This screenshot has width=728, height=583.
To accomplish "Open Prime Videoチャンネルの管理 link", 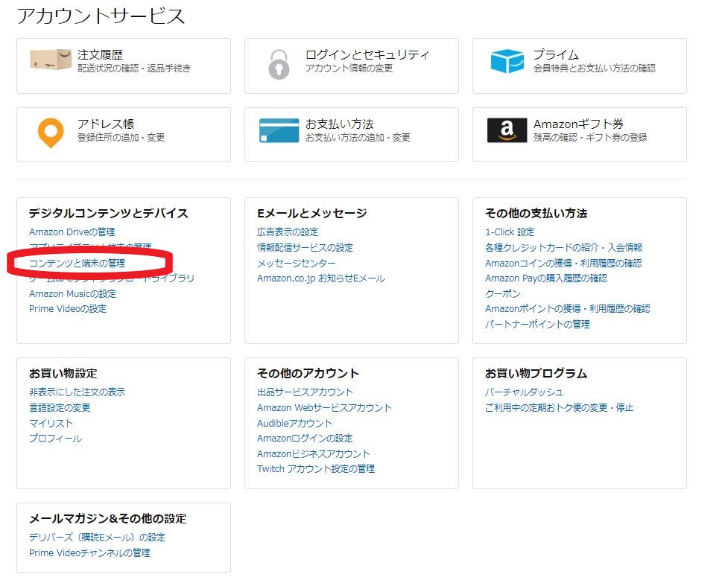I will click(89, 553).
